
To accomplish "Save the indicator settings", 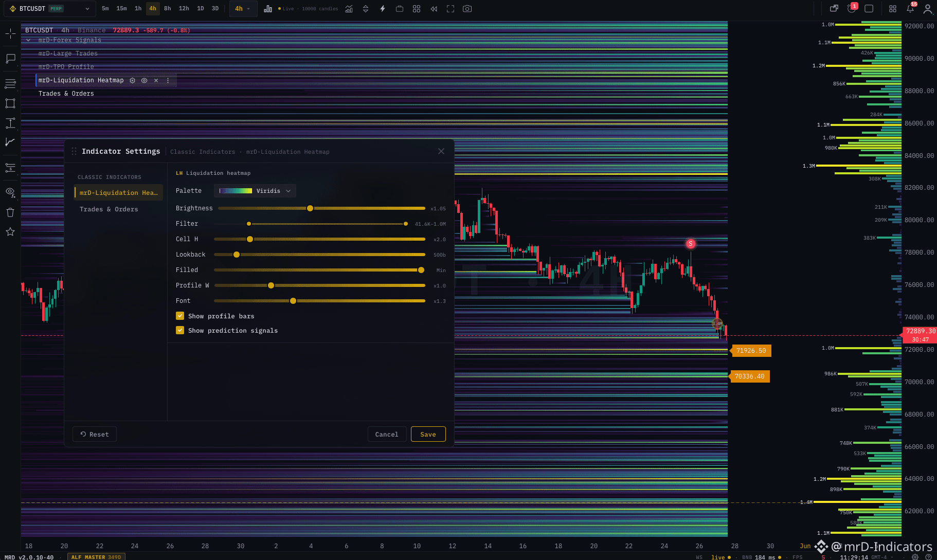I will (428, 435).
